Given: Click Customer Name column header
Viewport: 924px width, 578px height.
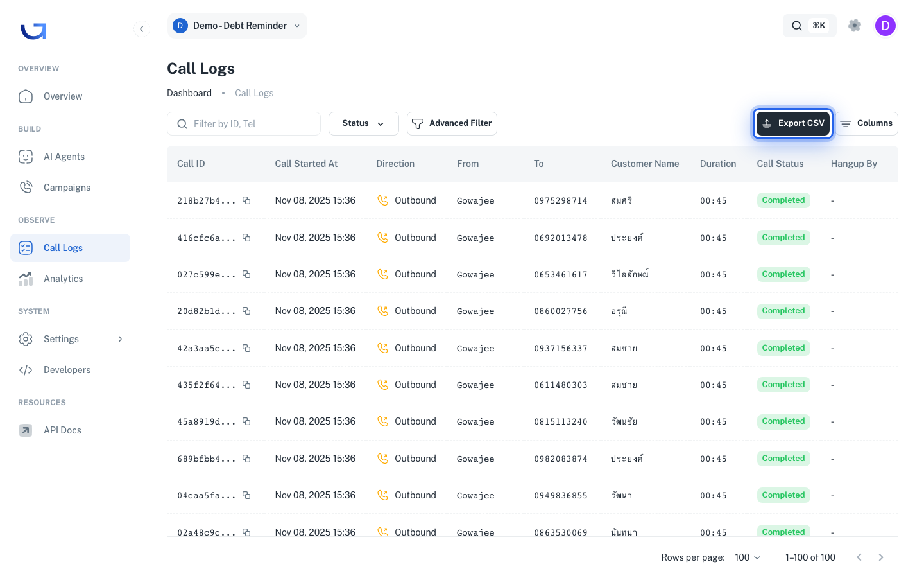Looking at the screenshot, I should point(645,164).
